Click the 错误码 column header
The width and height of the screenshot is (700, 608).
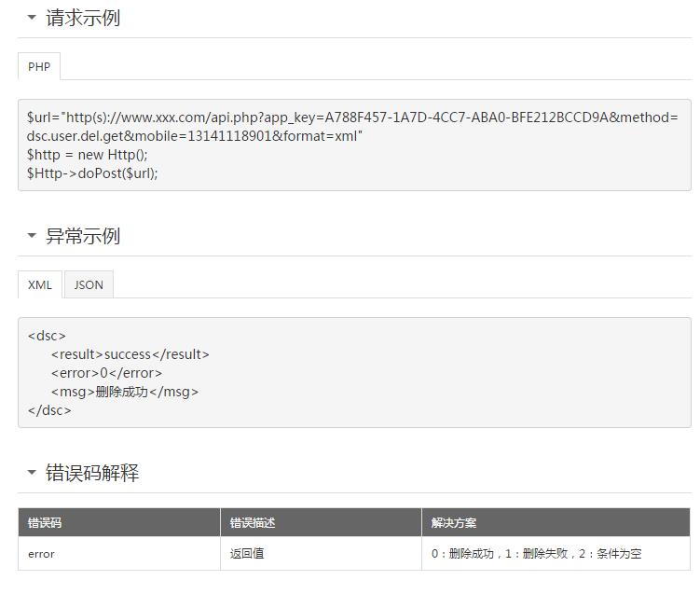click(45, 523)
